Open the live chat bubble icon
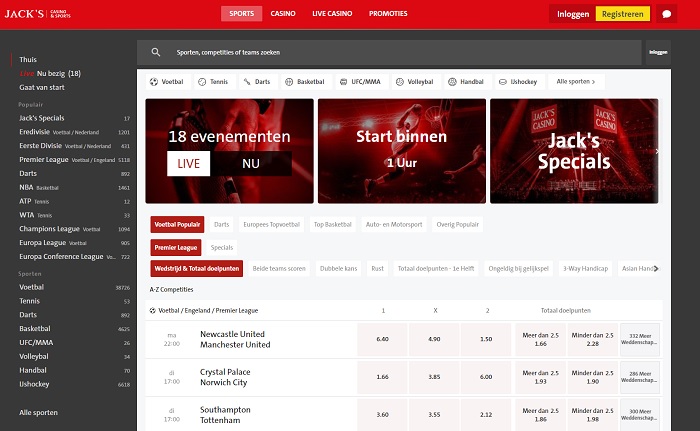Image resolution: width=700 pixels, height=431 pixels. click(667, 14)
